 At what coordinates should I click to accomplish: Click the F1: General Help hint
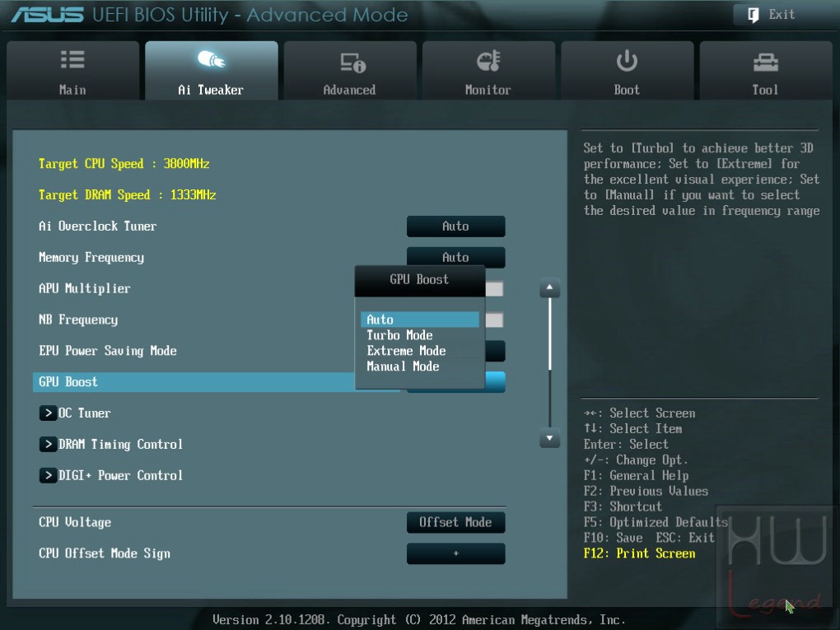(636, 476)
